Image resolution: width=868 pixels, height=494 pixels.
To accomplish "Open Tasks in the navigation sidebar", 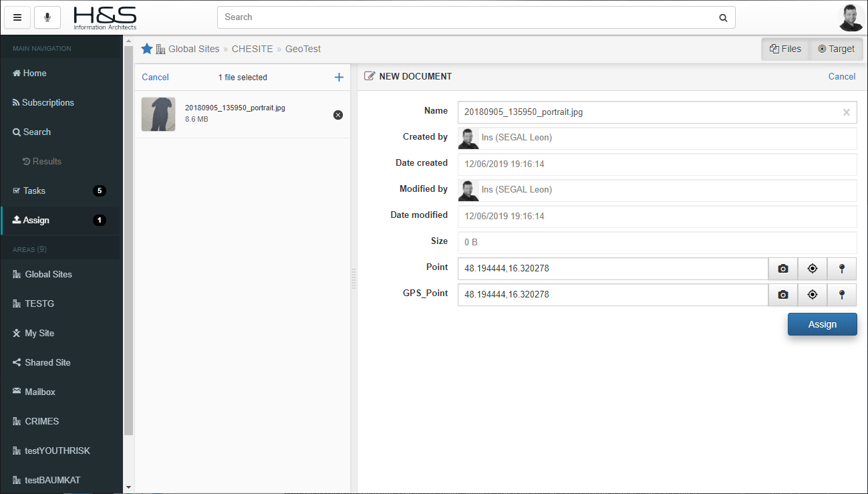I will coord(34,191).
